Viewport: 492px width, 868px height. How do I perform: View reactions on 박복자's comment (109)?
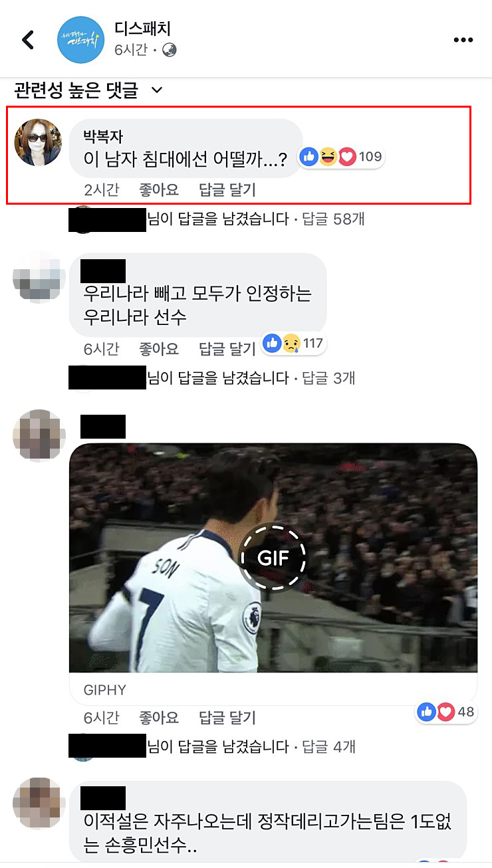click(342, 158)
